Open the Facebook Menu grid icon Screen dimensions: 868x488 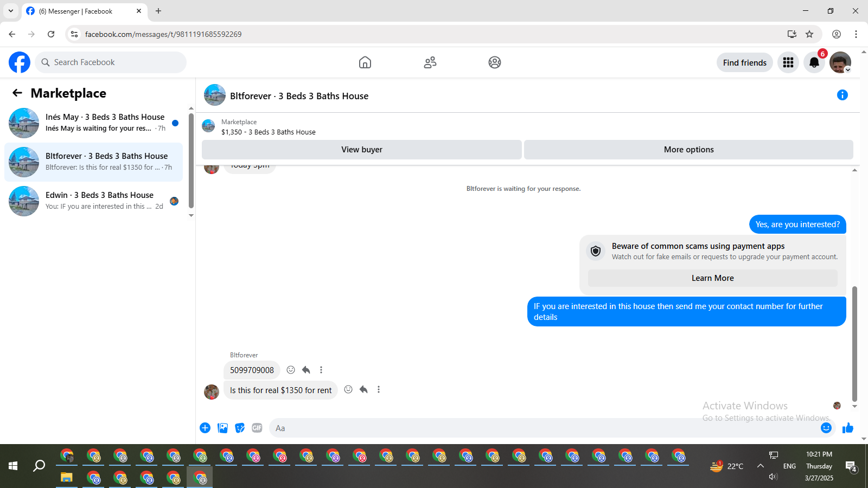click(788, 62)
